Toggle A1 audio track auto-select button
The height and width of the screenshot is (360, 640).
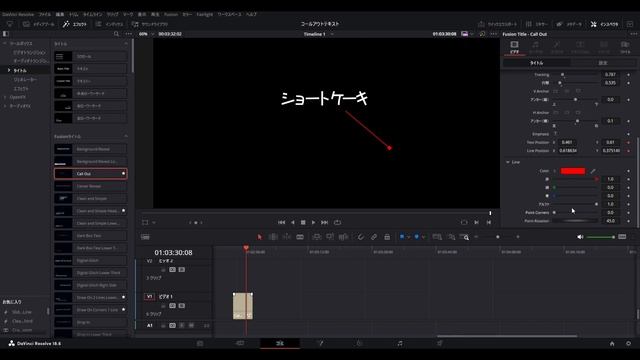click(172, 326)
